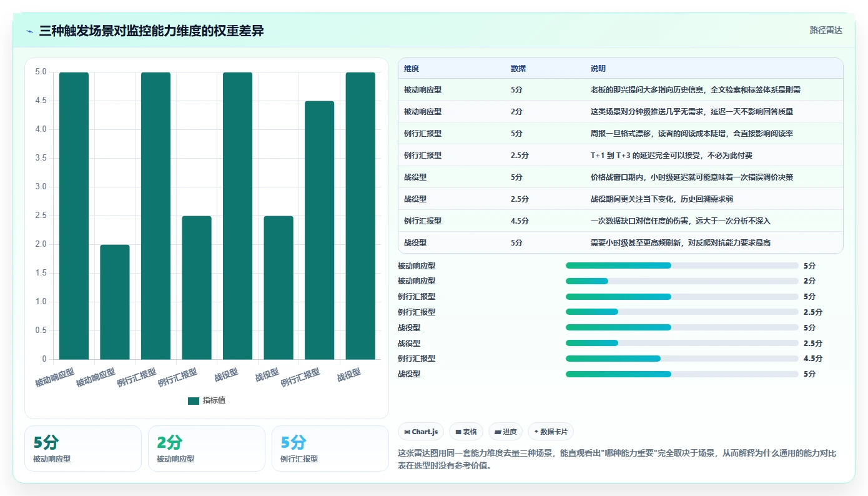Screen dimensions: 868x496
Task: Click the y-axis label 4.5
Action: 41,101
